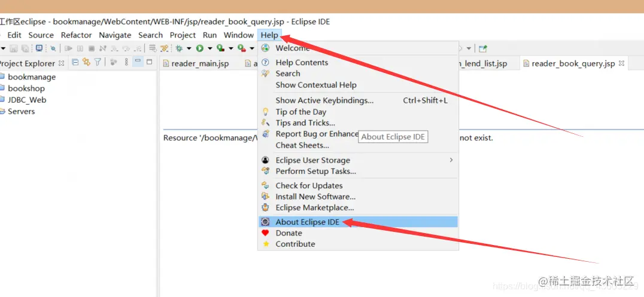644x297 pixels.
Task: Open the Search menu in menu bar
Action: click(150, 35)
